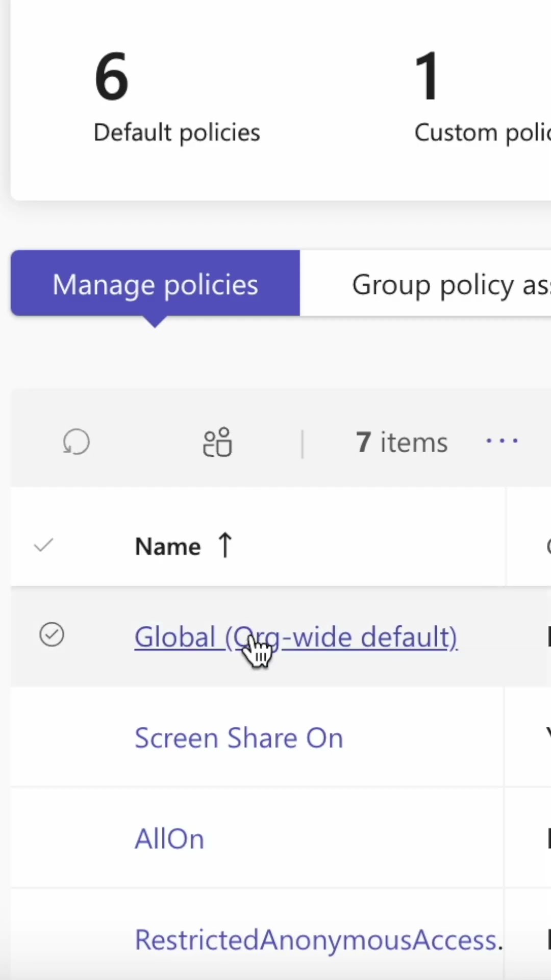Toggle the select-all checkmark in table header
Image resolution: width=551 pixels, height=980 pixels.
pyautogui.click(x=43, y=545)
